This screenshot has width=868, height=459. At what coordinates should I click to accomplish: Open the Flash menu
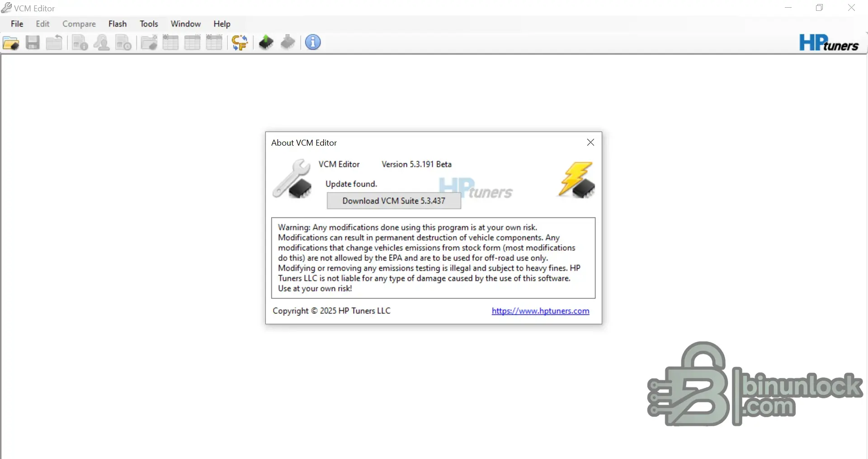tap(118, 24)
